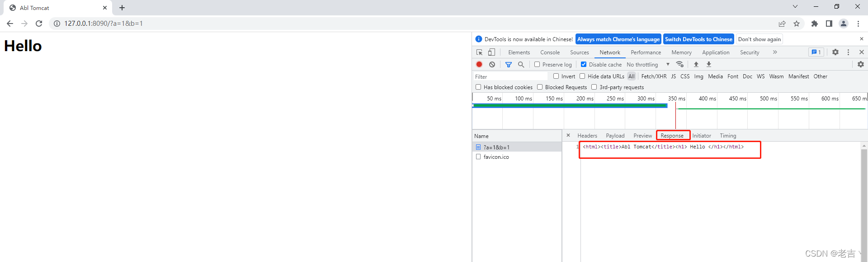Open DevTools issues counter badge
This screenshot has width=868, height=262.
[816, 52]
